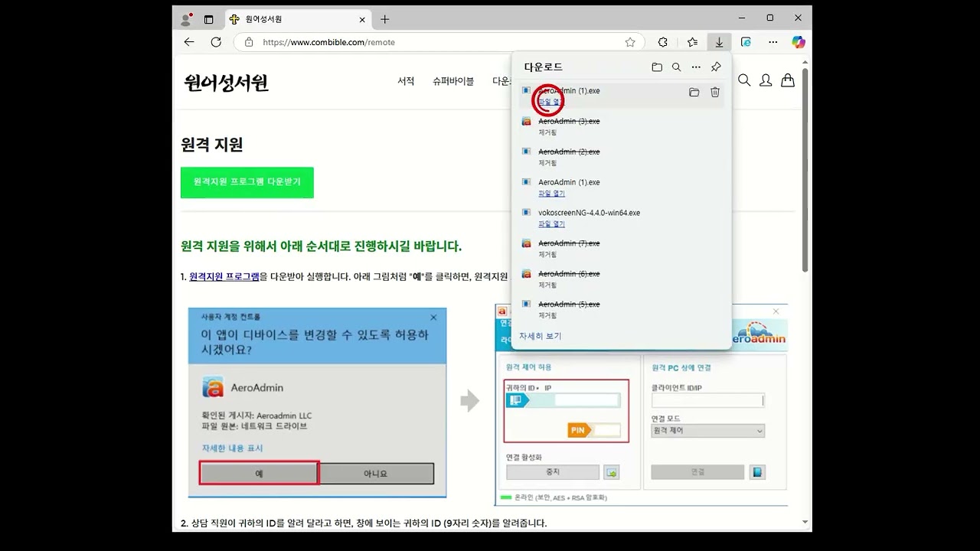
Task: Open the 서적 menu item
Action: (406, 81)
